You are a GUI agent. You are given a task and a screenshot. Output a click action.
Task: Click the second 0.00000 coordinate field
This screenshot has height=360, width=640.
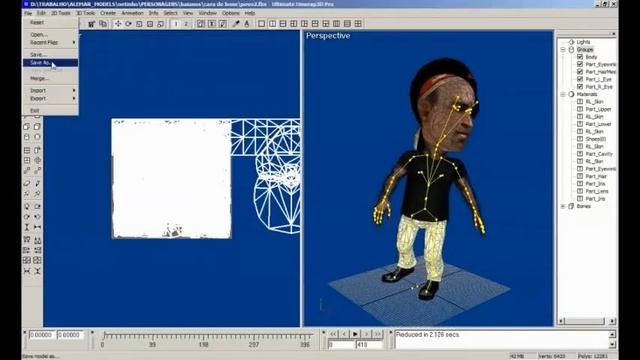[70, 335]
